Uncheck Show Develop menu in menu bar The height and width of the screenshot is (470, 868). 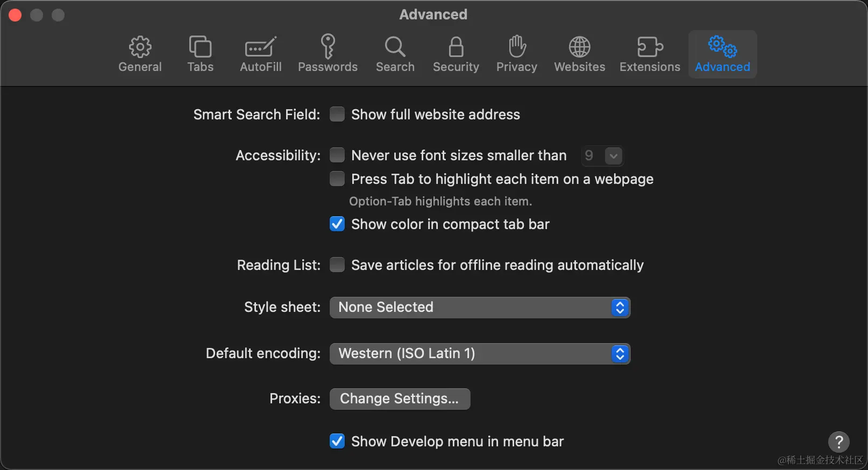[x=337, y=441]
